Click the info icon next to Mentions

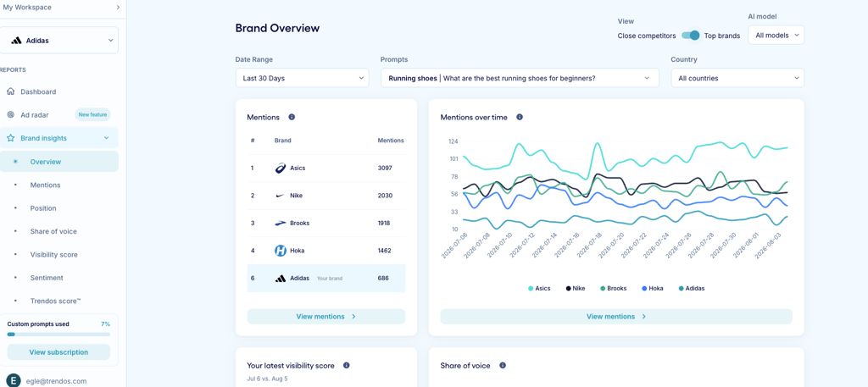292,117
